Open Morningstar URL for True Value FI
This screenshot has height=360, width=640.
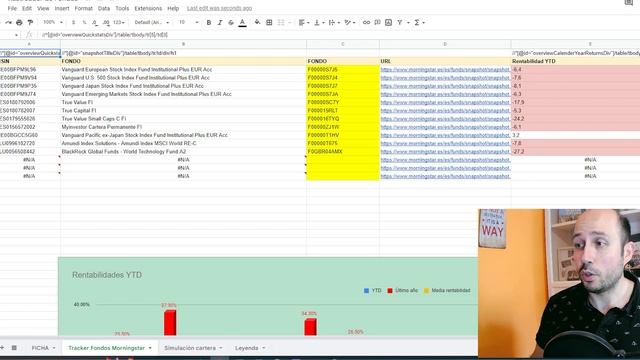tap(445, 102)
